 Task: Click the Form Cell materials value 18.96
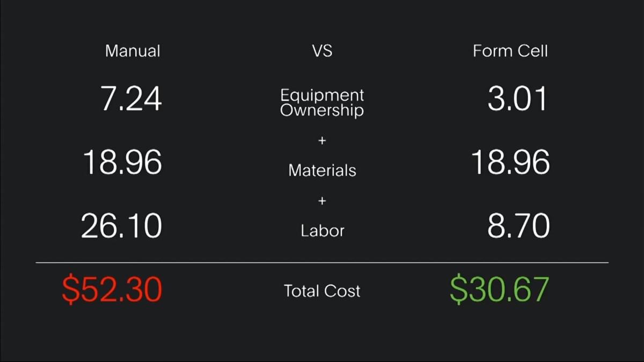click(x=510, y=162)
